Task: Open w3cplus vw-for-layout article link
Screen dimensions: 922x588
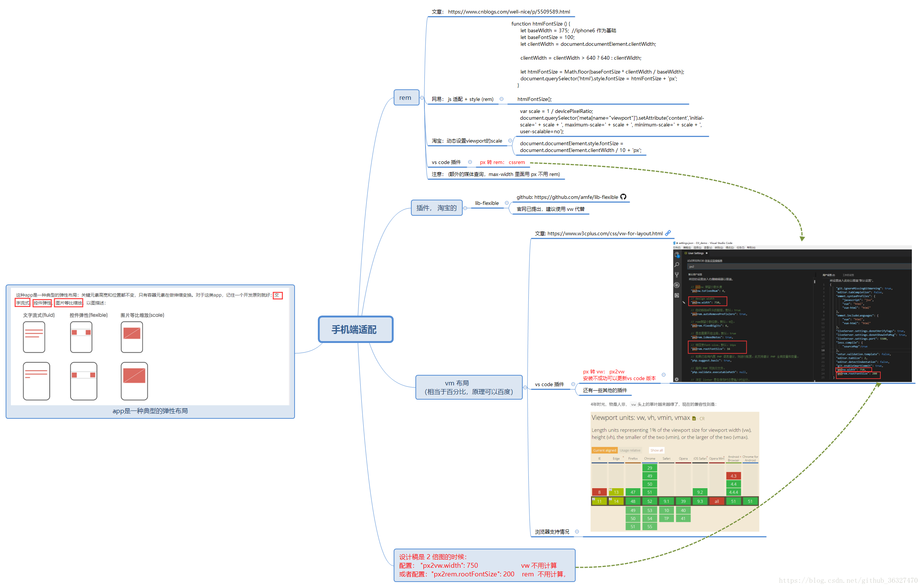Action: [x=605, y=233]
